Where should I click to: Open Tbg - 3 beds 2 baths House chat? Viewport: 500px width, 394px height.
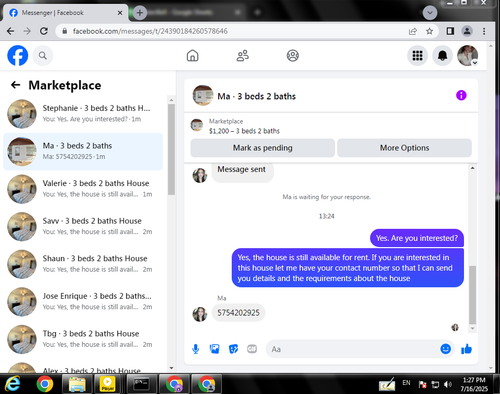pos(83,339)
